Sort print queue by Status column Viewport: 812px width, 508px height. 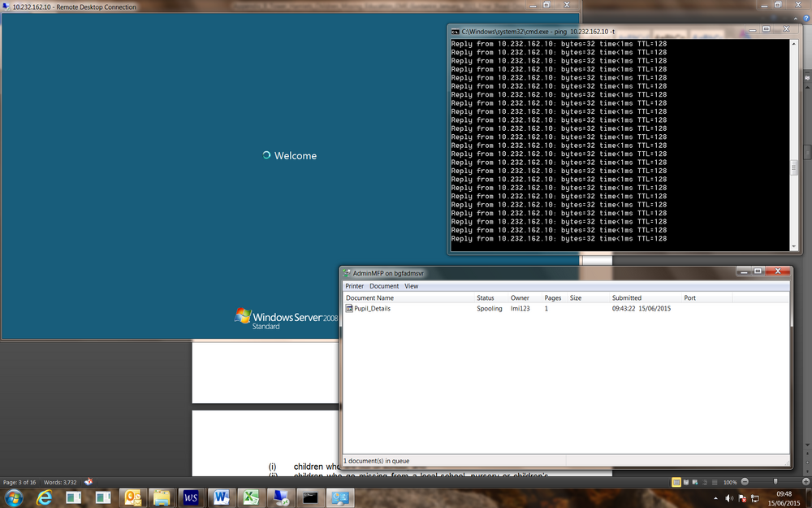pos(491,298)
